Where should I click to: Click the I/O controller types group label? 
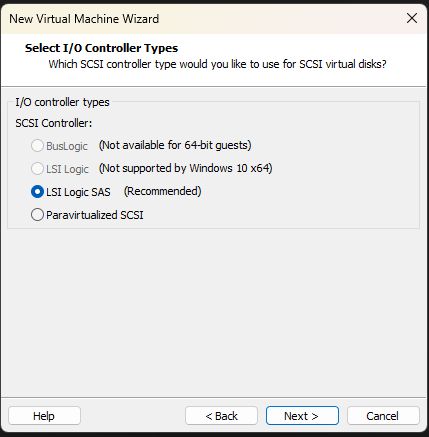[x=62, y=102]
